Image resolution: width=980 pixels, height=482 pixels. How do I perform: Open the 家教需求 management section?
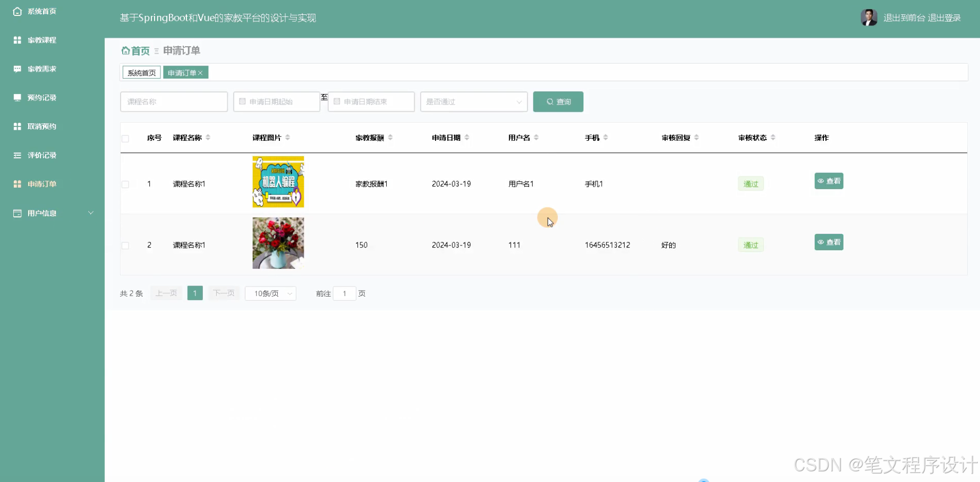[41, 69]
